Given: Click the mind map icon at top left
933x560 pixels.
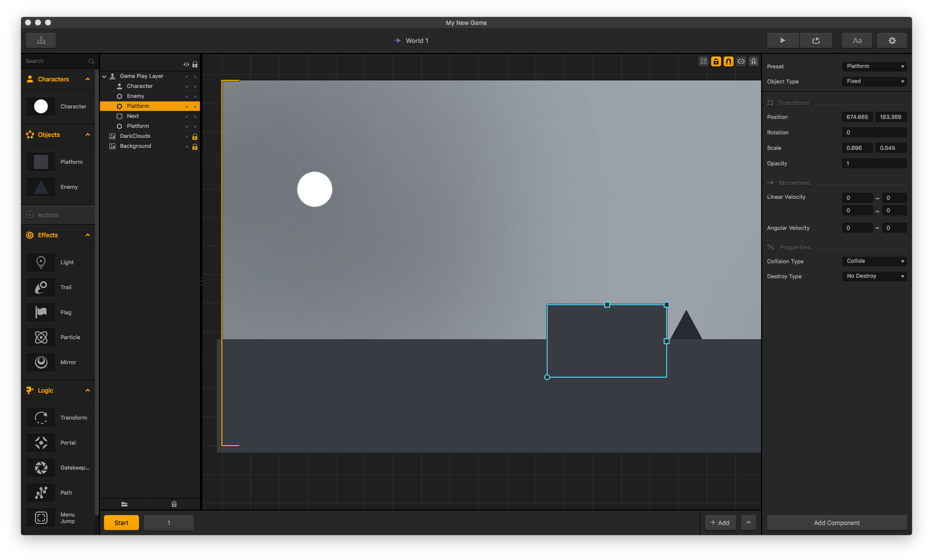Looking at the screenshot, I should pos(41,40).
